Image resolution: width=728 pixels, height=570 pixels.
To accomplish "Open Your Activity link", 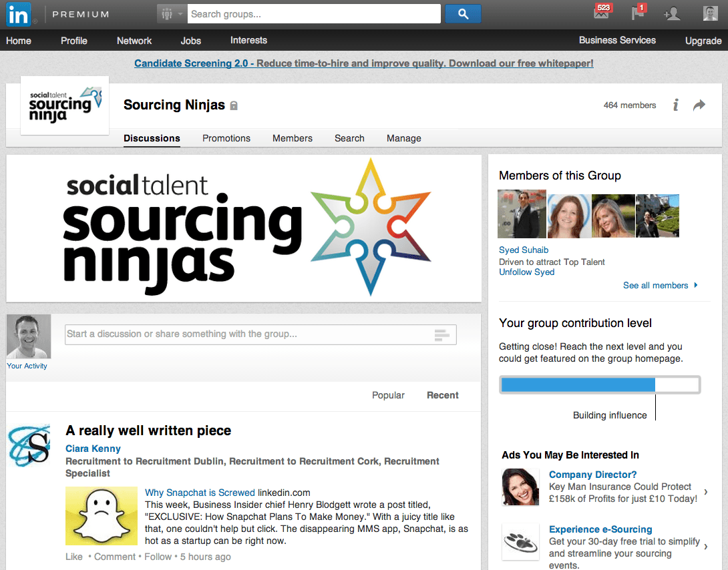I will (x=27, y=366).
